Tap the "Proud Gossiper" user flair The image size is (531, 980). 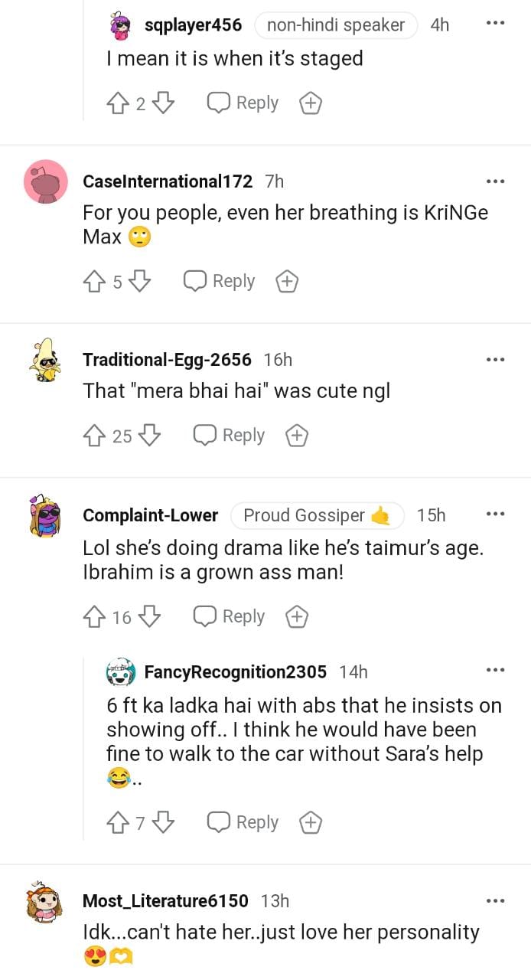tap(316, 515)
